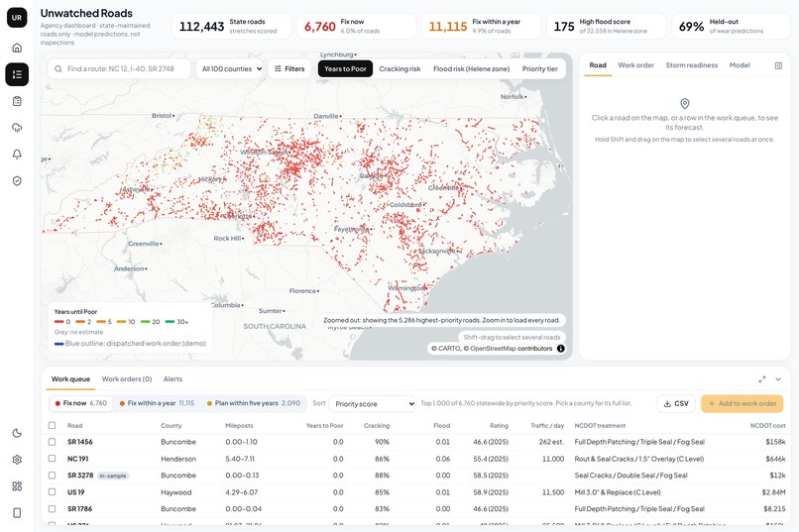Collapse the work queue panel chevron
This screenshot has width=799, height=532.
point(778,379)
